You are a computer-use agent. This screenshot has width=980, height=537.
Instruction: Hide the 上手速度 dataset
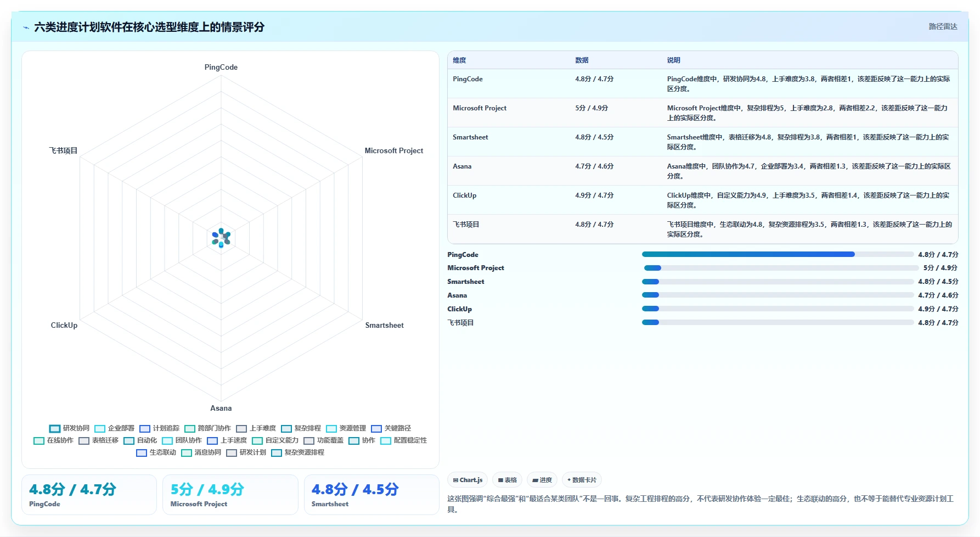coord(227,440)
